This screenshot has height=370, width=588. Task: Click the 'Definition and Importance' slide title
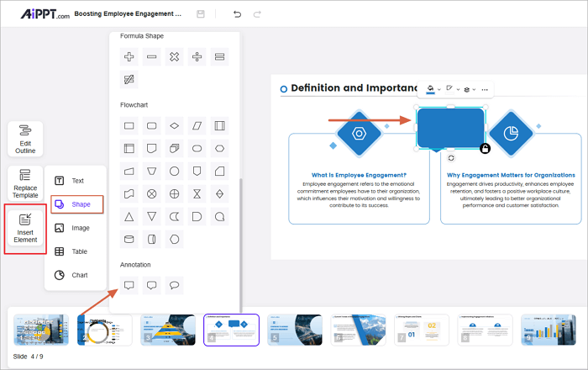(354, 87)
